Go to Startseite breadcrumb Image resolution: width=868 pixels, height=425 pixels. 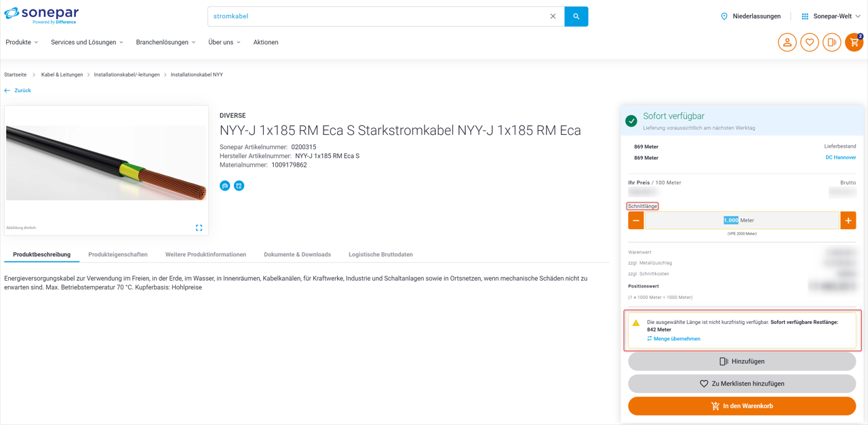click(16, 75)
